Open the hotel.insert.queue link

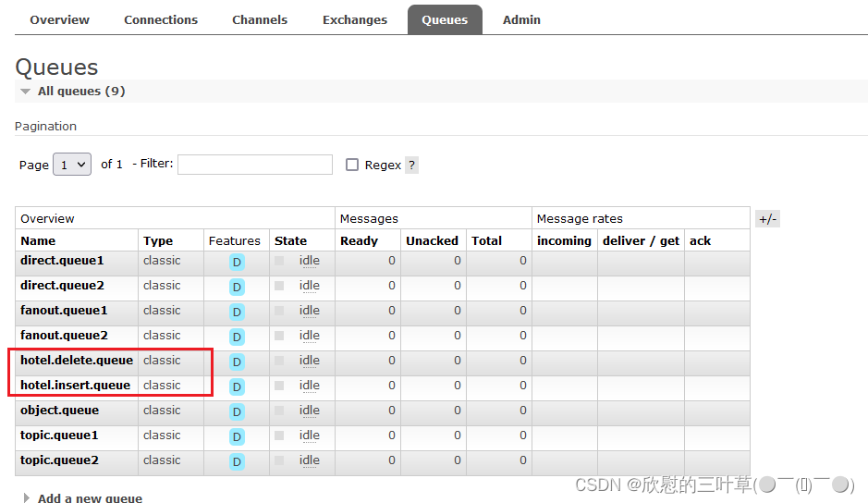(75, 385)
